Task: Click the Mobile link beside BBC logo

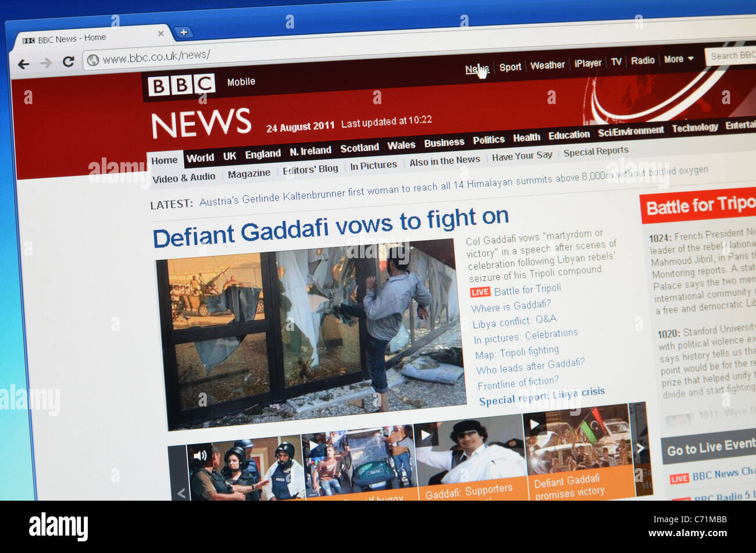Action: point(241,82)
